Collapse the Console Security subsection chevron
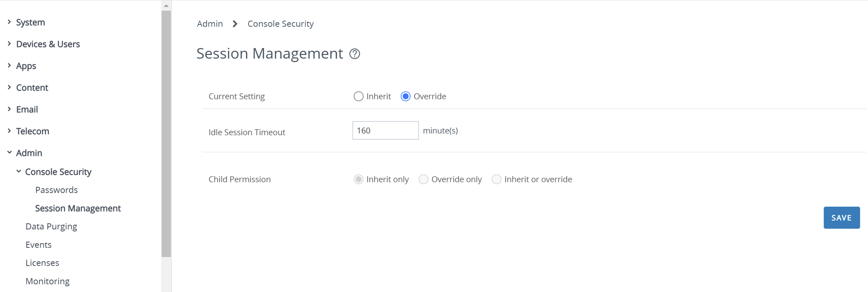This screenshot has height=292, width=868. [18, 171]
